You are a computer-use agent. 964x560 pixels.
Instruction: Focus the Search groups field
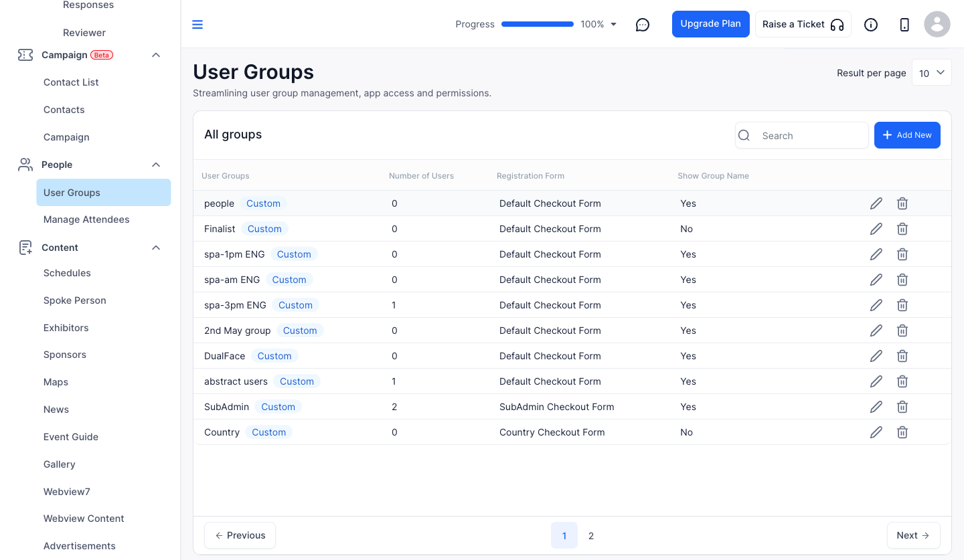click(802, 135)
